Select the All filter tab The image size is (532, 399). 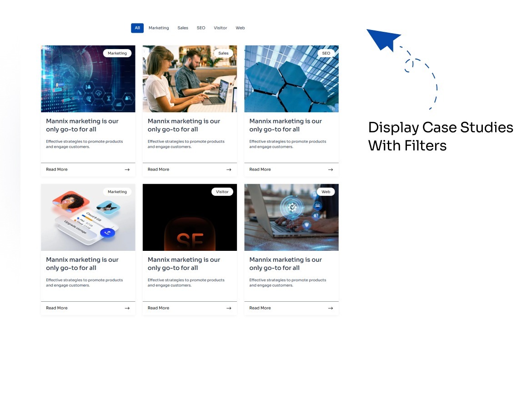[x=137, y=28]
